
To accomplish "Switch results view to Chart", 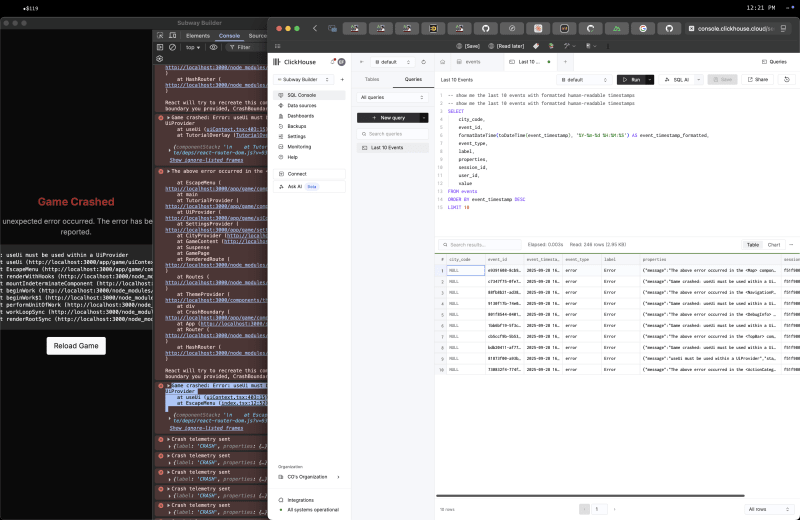I will [773, 244].
